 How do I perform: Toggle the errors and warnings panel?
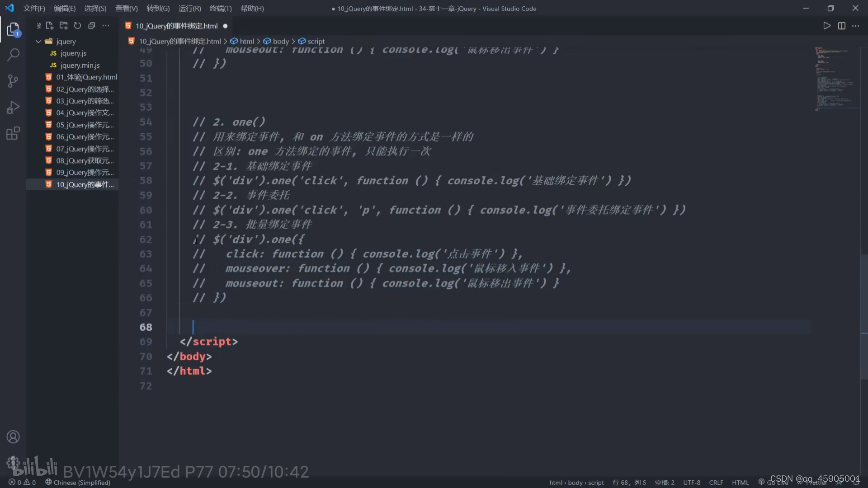pos(22,482)
